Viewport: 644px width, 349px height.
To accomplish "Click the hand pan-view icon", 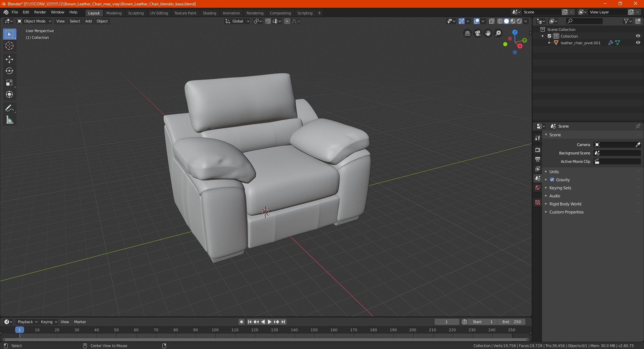I will [488, 33].
